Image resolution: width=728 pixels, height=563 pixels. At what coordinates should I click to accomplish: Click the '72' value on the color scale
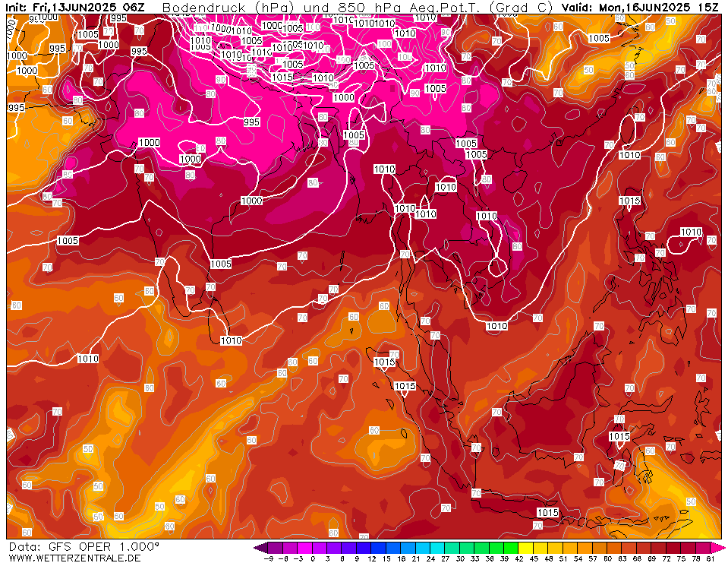tap(667, 558)
